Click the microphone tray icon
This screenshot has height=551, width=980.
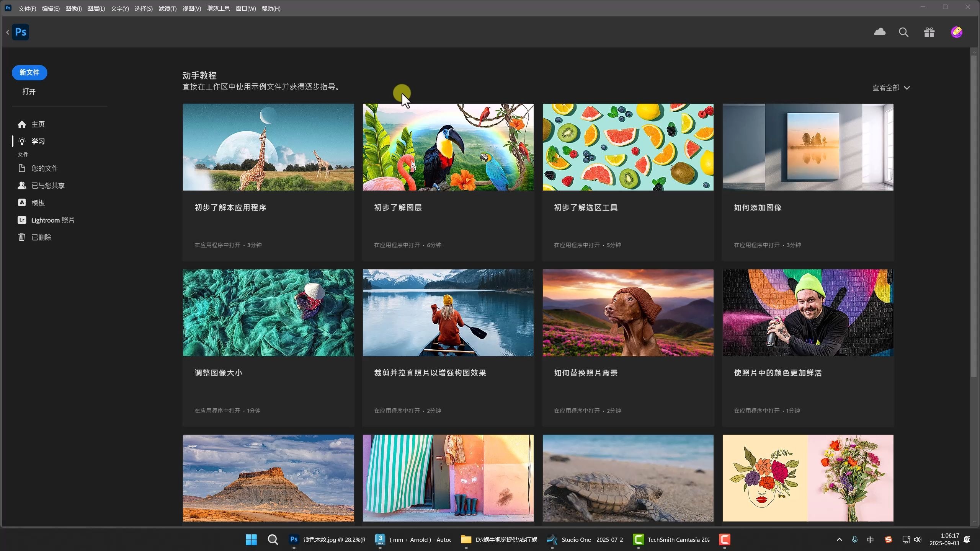coord(854,540)
